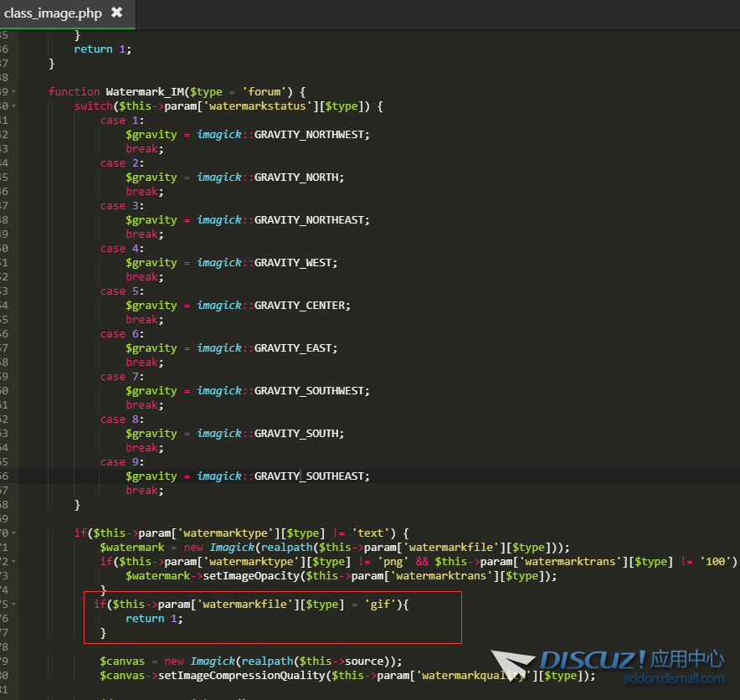
Task: Place cursor on 'case 6:' line
Action: (x=121, y=334)
